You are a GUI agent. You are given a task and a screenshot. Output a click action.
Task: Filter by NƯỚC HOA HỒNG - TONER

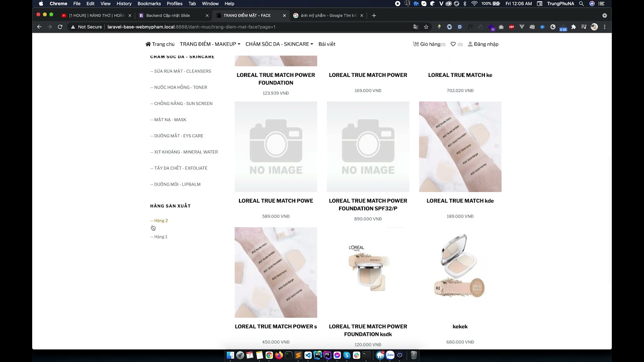click(179, 87)
